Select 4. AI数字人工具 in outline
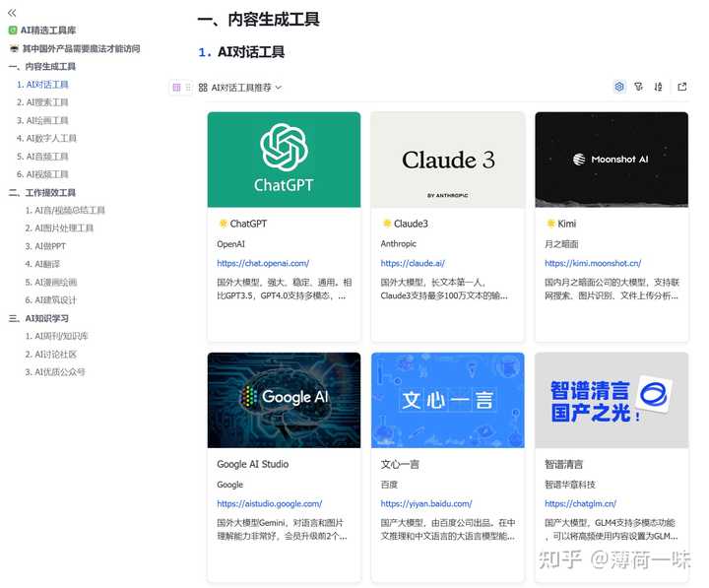The image size is (709, 588). [46, 138]
